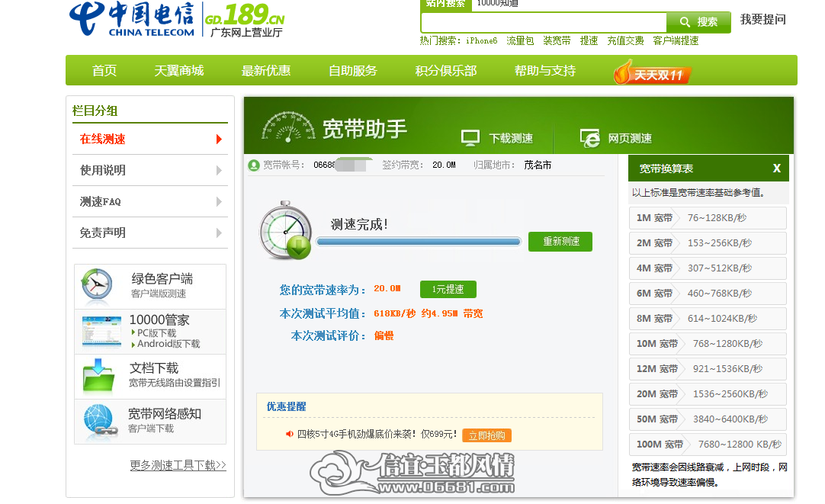Viewport: 825px width, 504px height.
Task: Select 在线测速 in sidebar
Action: pyautogui.click(x=150, y=139)
